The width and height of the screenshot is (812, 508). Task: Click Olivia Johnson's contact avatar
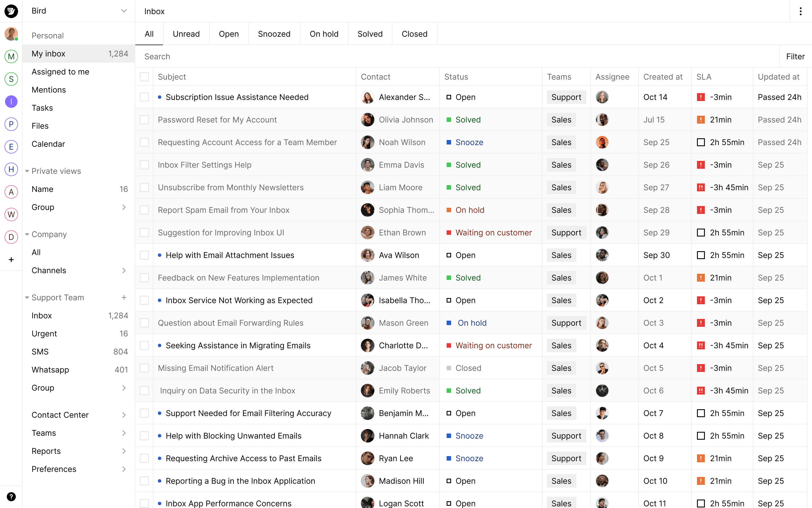[x=367, y=120]
